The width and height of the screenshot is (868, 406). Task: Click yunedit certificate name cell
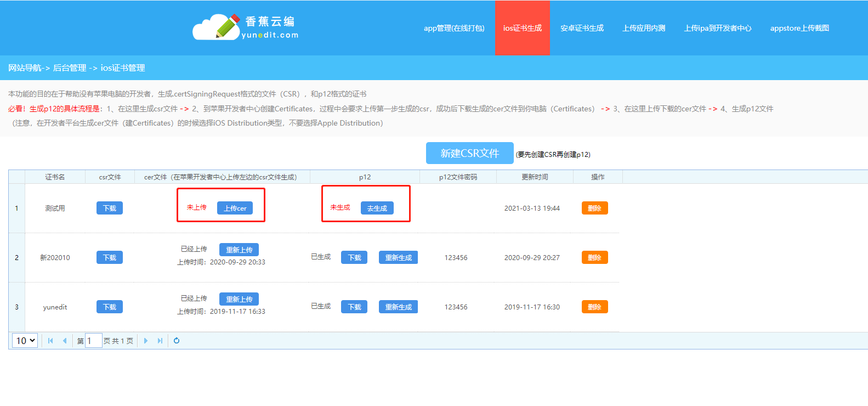pos(55,307)
